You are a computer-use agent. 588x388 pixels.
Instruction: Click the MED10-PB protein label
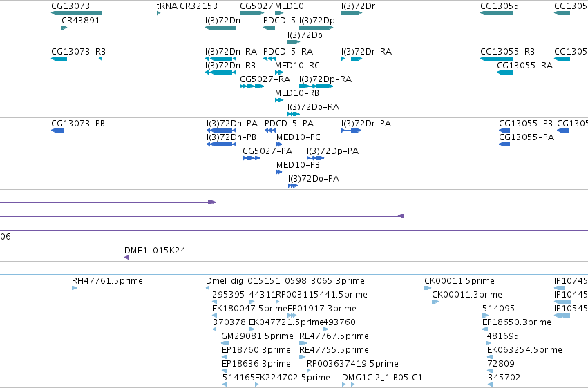[298, 165]
